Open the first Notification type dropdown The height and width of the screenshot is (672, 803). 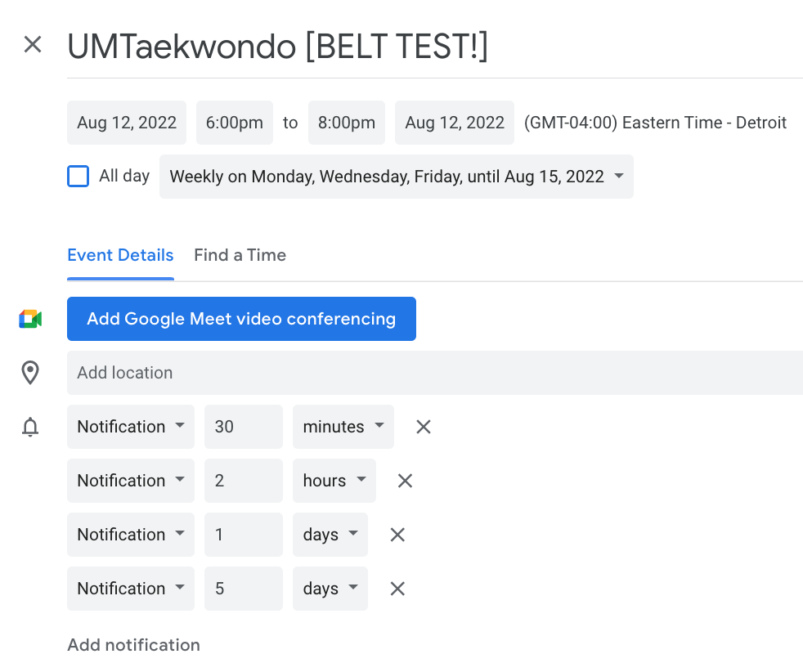click(x=131, y=427)
